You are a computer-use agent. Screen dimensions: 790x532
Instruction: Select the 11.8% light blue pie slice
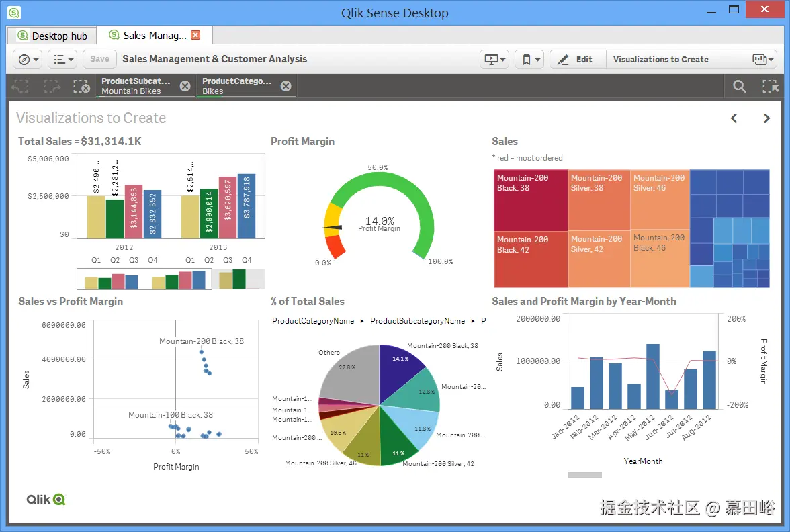(413, 425)
